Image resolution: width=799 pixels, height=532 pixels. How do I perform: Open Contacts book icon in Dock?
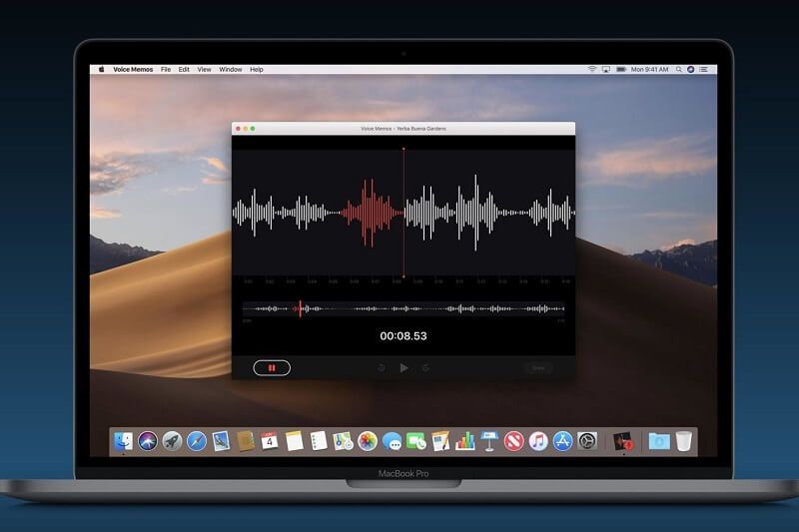click(245, 441)
